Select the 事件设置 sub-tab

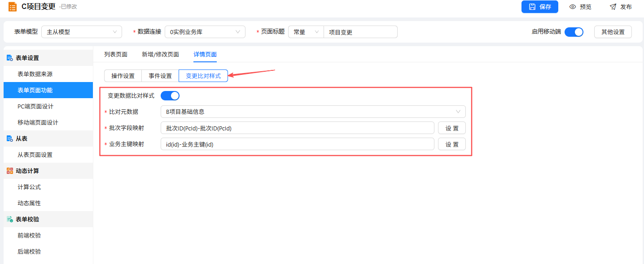(160, 76)
